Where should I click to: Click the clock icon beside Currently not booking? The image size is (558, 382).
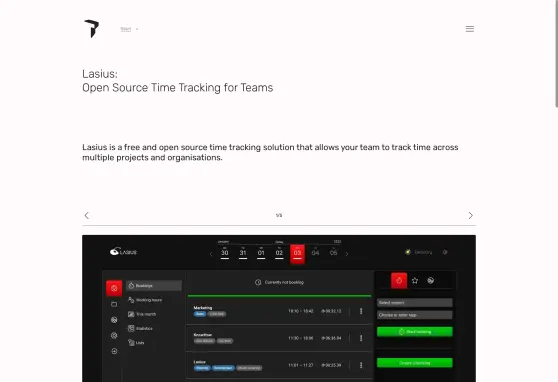(x=258, y=282)
